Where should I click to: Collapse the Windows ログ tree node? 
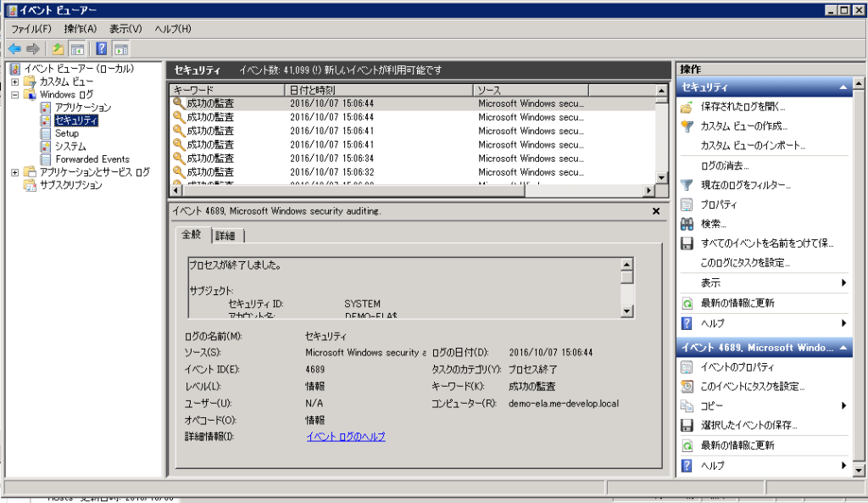15,95
